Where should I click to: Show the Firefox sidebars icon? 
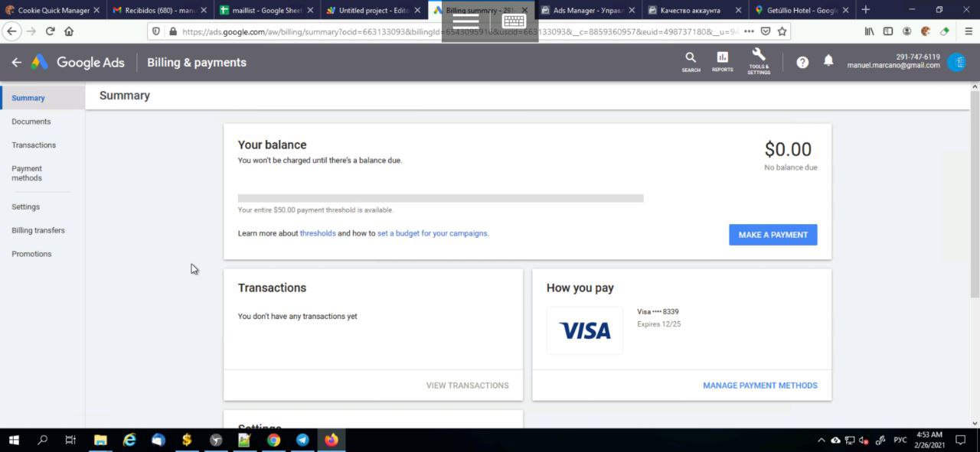[x=888, y=31]
